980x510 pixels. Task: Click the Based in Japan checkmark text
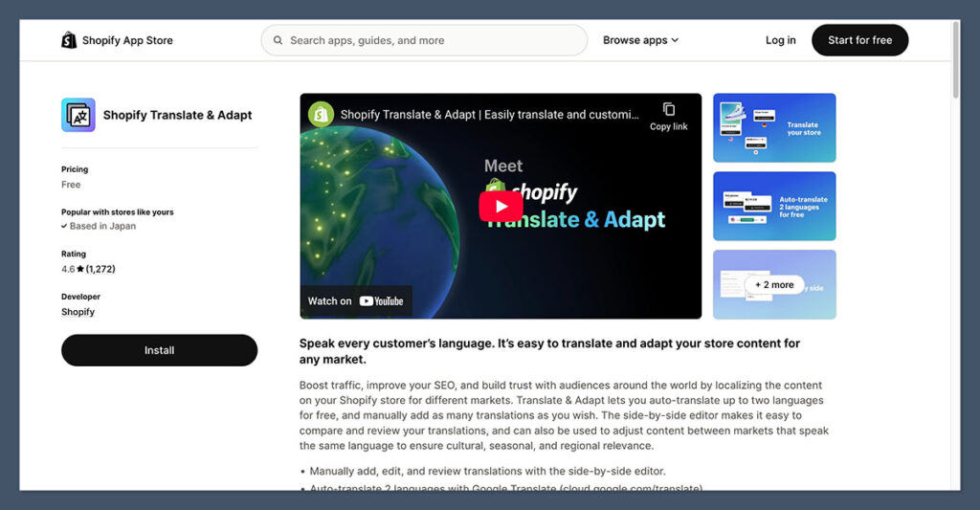pyautogui.click(x=99, y=226)
